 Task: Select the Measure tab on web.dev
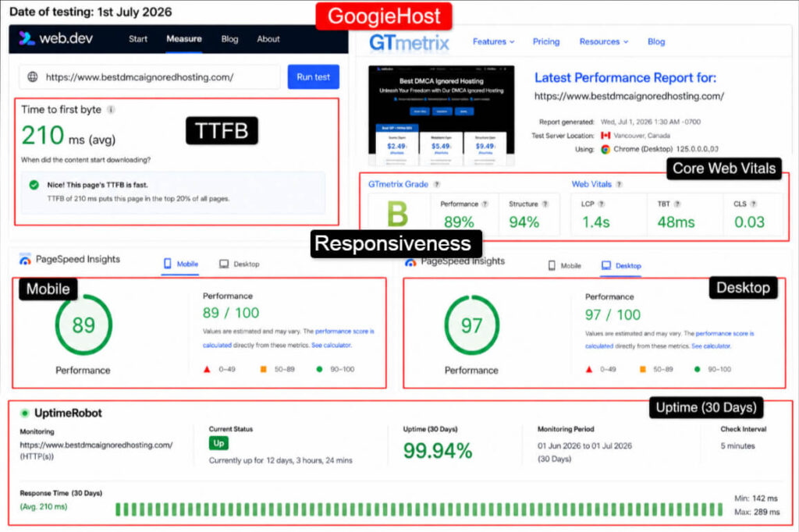(x=184, y=39)
